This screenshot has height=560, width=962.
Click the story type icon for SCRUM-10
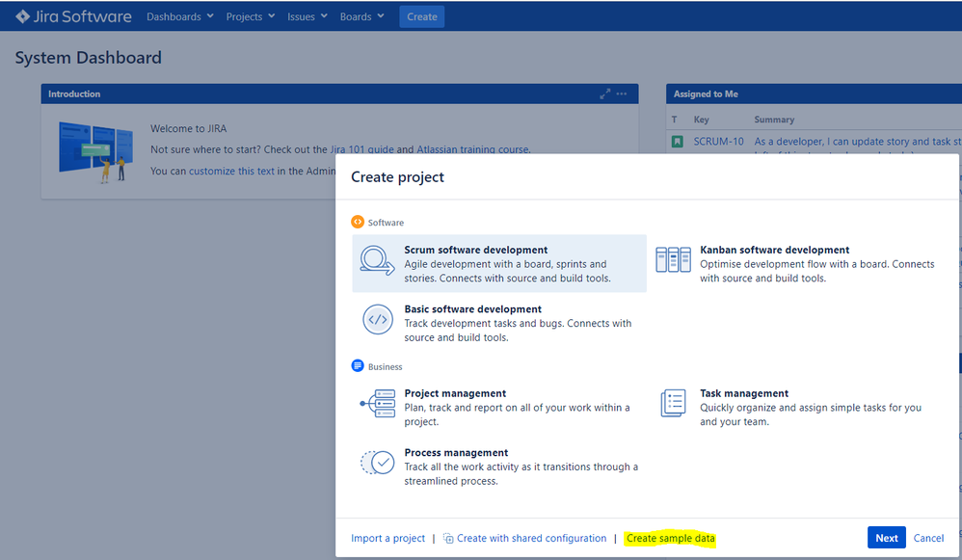tap(678, 142)
